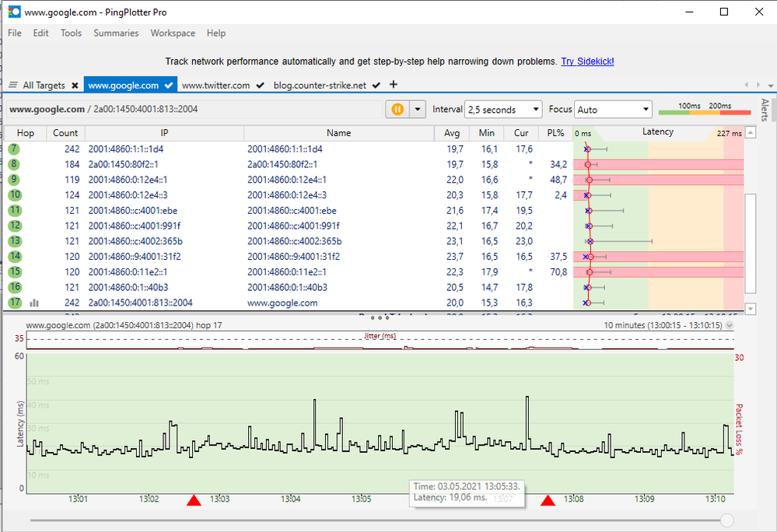Viewport: 777px width, 532px height.
Task: Open the Summaries menu
Action: [x=116, y=33]
